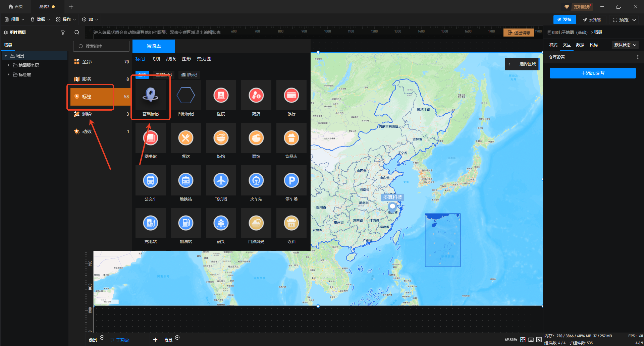Expand the 地图服务层 tree folder
The width and height of the screenshot is (644, 346).
pyautogui.click(x=8, y=65)
